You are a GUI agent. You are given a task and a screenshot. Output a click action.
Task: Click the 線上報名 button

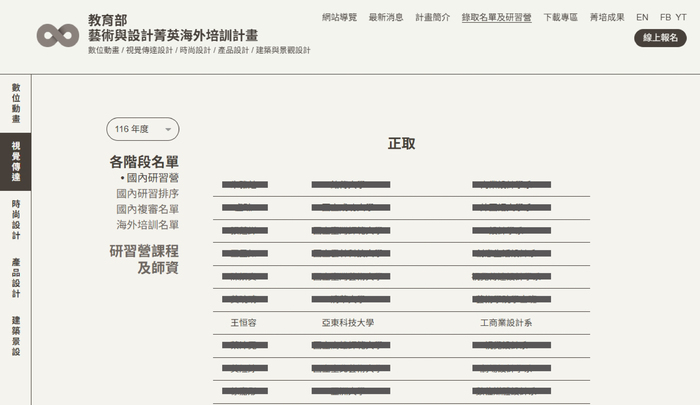click(x=660, y=38)
